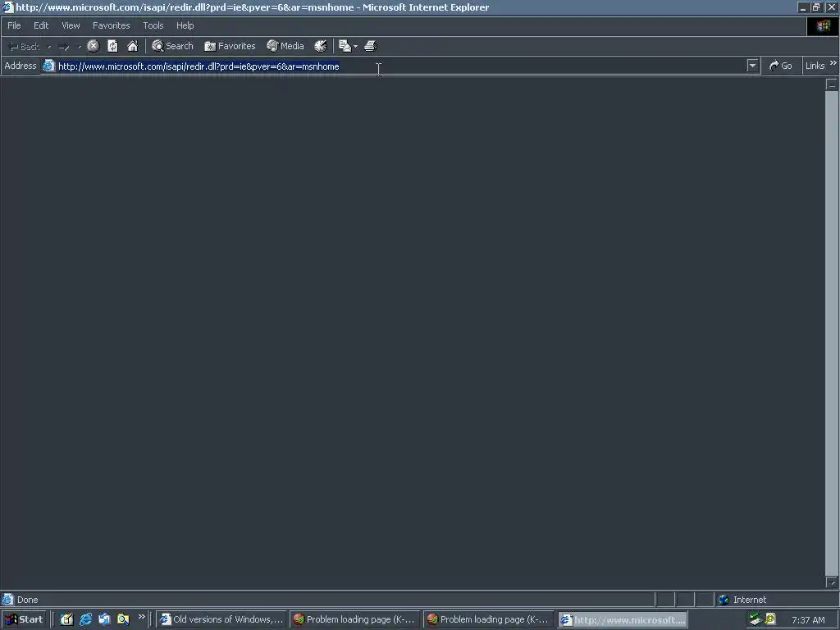840x630 pixels.
Task: Open the Forward history dropdown arrow
Action: pos(80,47)
